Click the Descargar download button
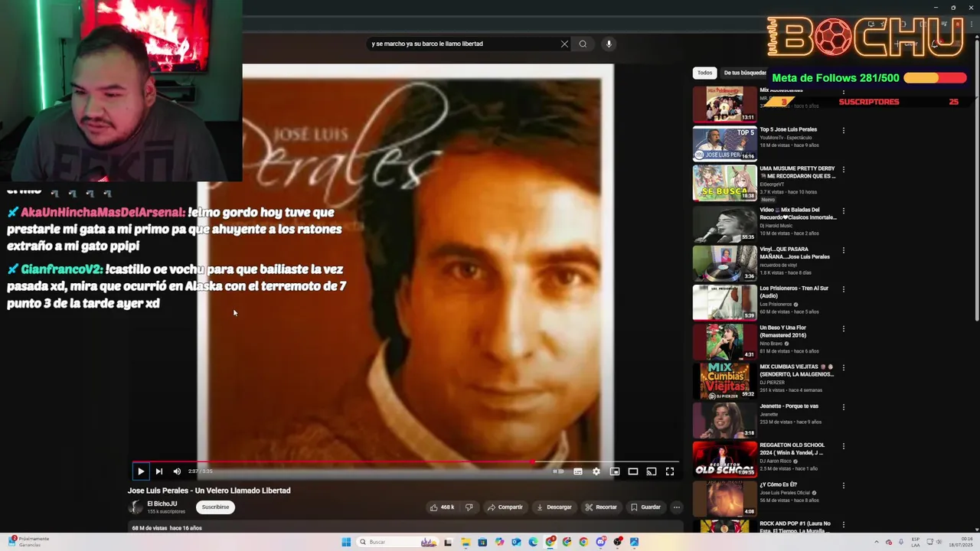The width and height of the screenshot is (980, 551). 554,507
